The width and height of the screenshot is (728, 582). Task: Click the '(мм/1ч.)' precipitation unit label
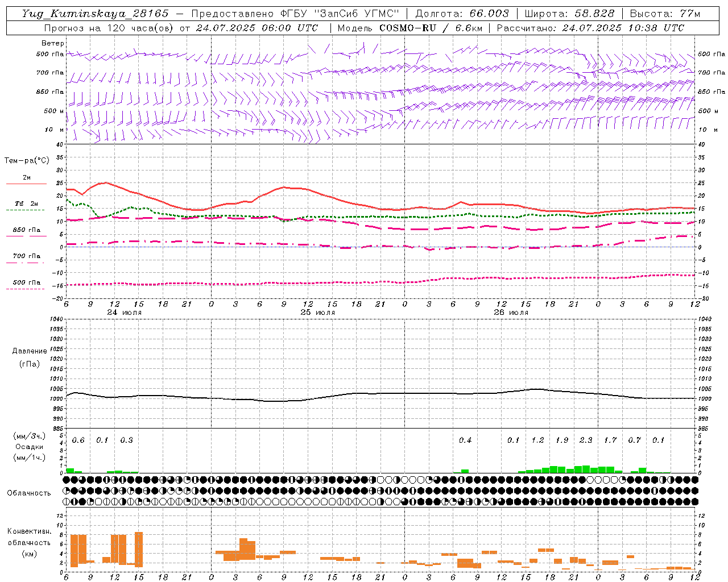[29, 458]
